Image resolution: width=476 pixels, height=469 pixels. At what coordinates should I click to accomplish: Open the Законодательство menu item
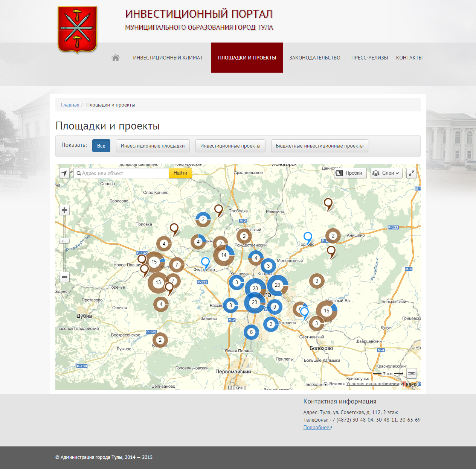click(x=315, y=58)
